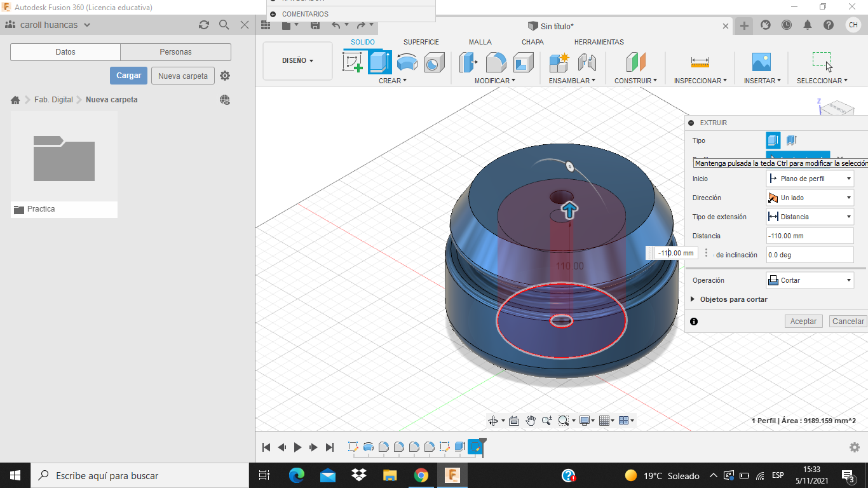Click the Offset Plane construct icon
The width and height of the screenshot is (868, 488).
pyautogui.click(x=635, y=62)
